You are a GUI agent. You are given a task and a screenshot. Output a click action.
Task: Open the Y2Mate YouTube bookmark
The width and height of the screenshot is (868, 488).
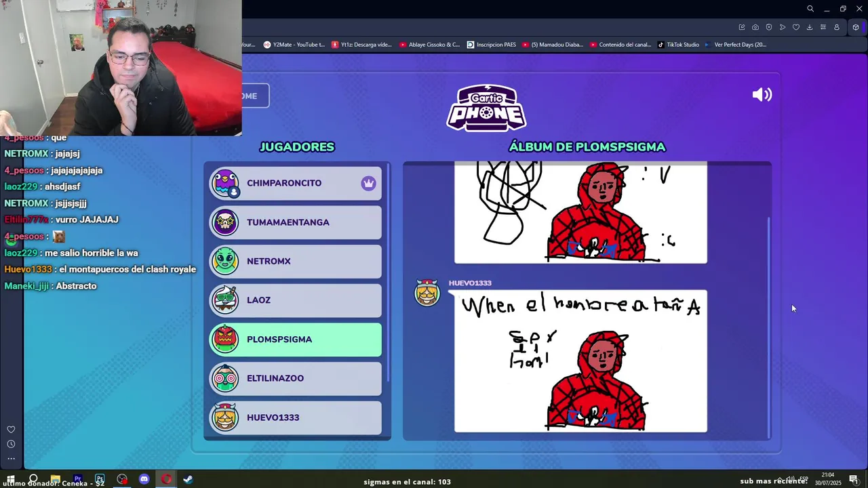click(294, 45)
